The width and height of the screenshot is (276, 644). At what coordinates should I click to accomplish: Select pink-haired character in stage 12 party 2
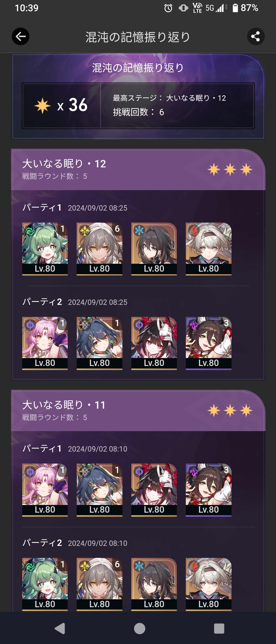pyautogui.click(x=45, y=343)
